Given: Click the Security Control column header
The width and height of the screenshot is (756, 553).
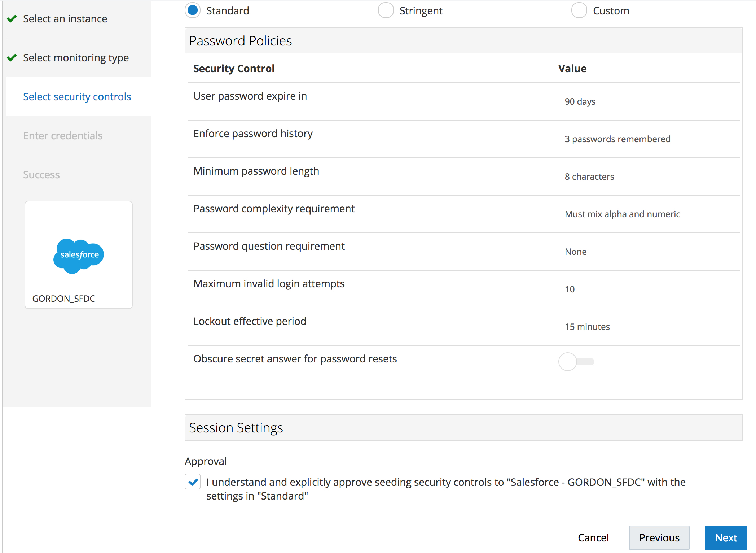Looking at the screenshot, I should tap(234, 68).
